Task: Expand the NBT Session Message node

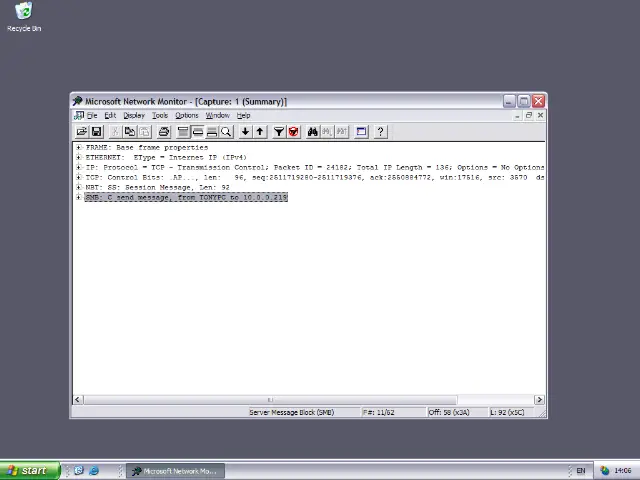Action: tap(78, 187)
